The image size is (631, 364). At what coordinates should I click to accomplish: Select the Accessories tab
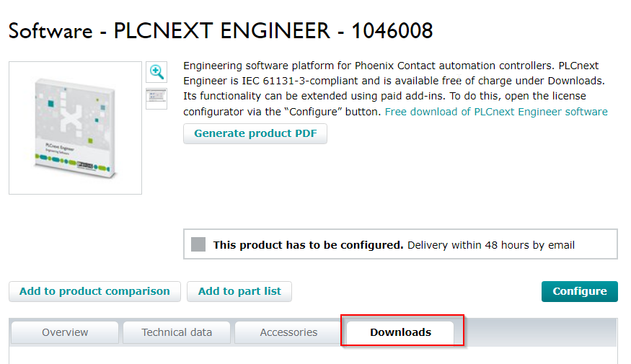click(x=288, y=332)
